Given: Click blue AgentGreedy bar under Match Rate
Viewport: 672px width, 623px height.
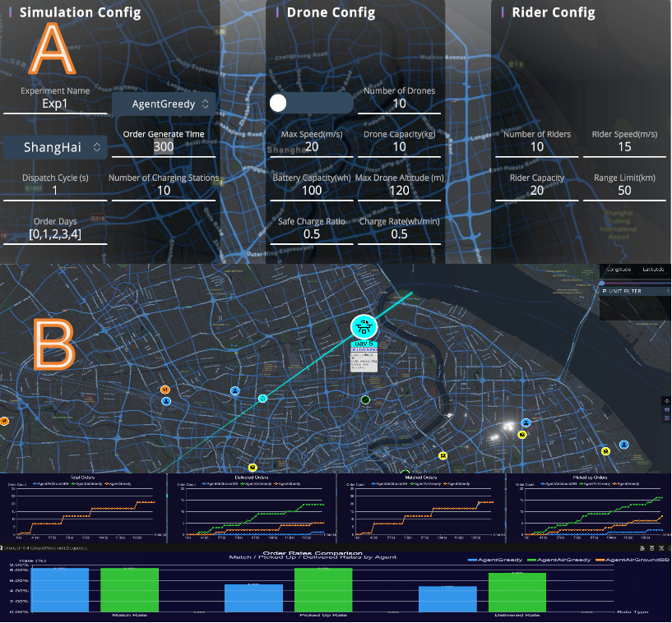Looking at the screenshot, I should pyautogui.click(x=59, y=590).
